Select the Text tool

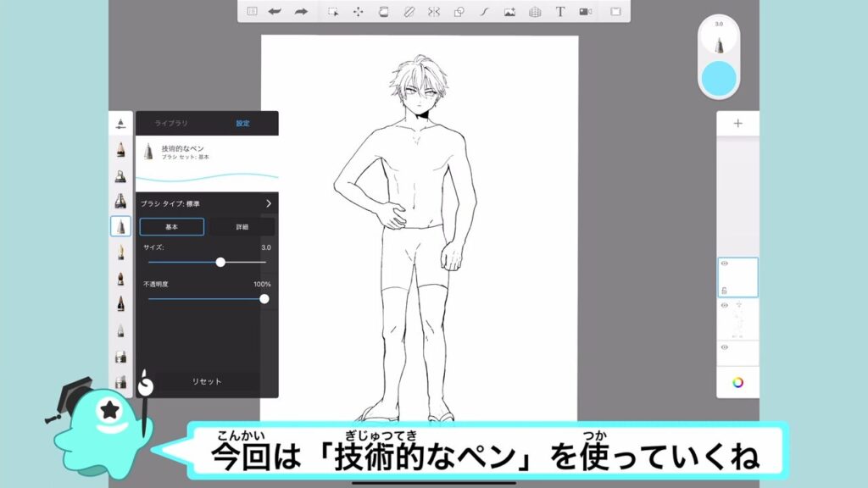coord(559,12)
